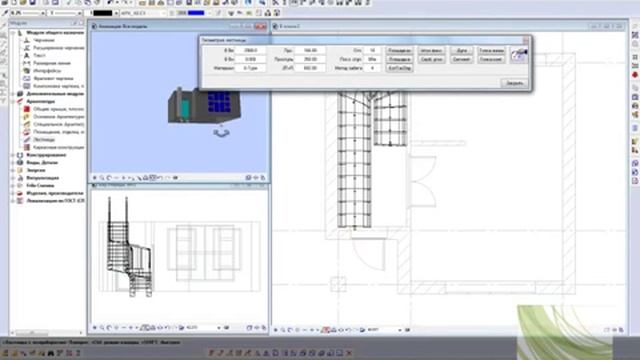Screen dimensions: 640x360
Task: Select the Фрагмент чертежа module
Action: point(53,78)
